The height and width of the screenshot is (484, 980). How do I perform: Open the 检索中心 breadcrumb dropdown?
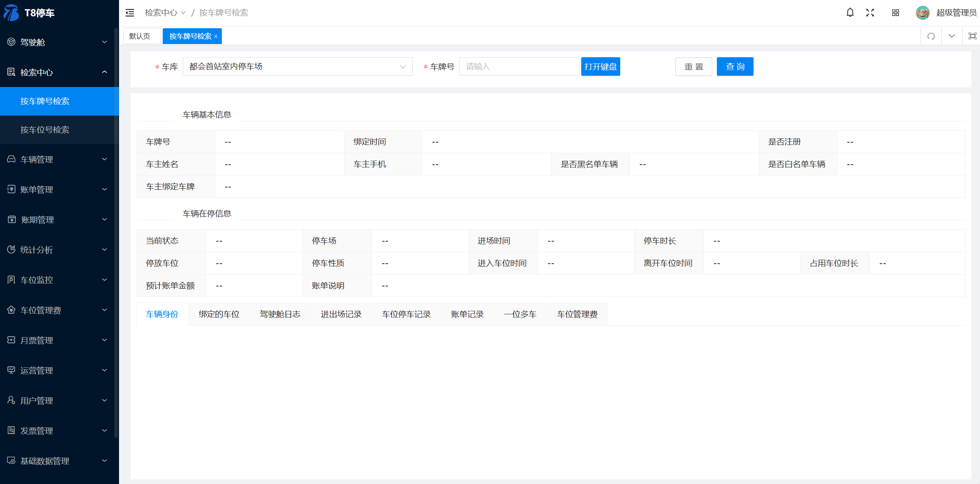pyautogui.click(x=165, y=13)
